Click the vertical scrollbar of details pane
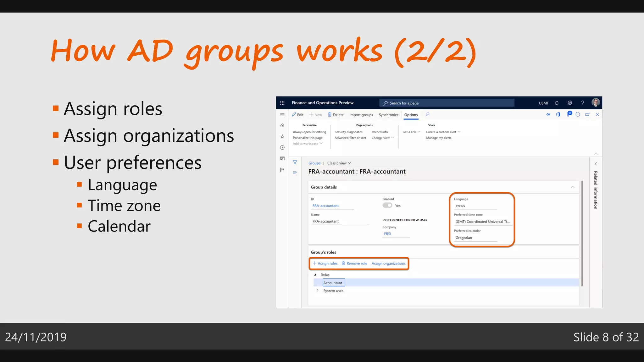 coord(582,233)
